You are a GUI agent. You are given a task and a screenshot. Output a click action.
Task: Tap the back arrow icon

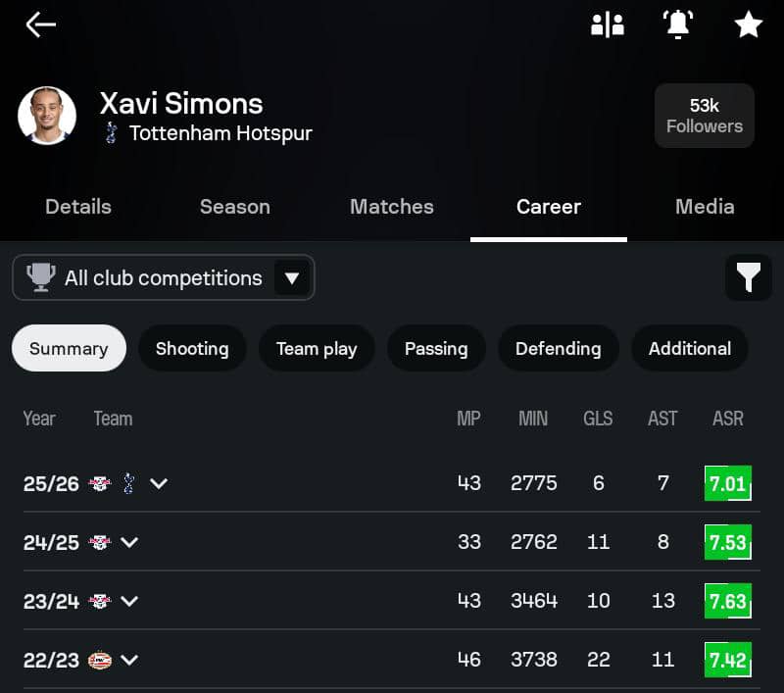pos(40,25)
